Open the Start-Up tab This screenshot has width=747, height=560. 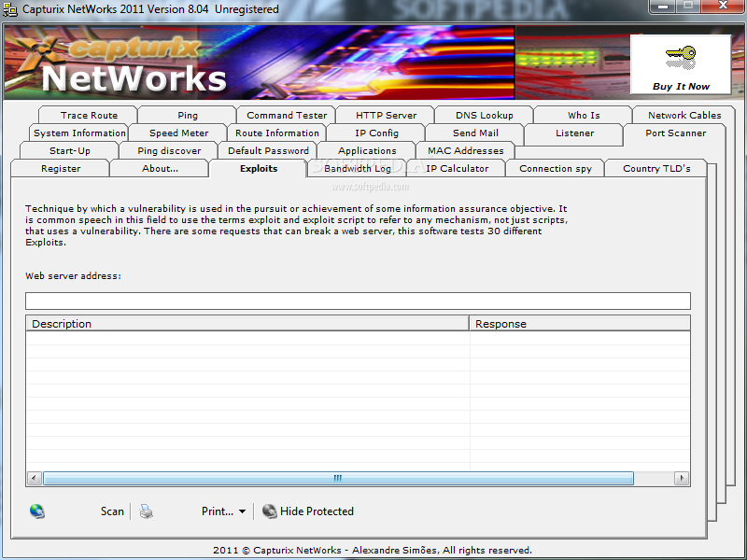[x=69, y=150]
